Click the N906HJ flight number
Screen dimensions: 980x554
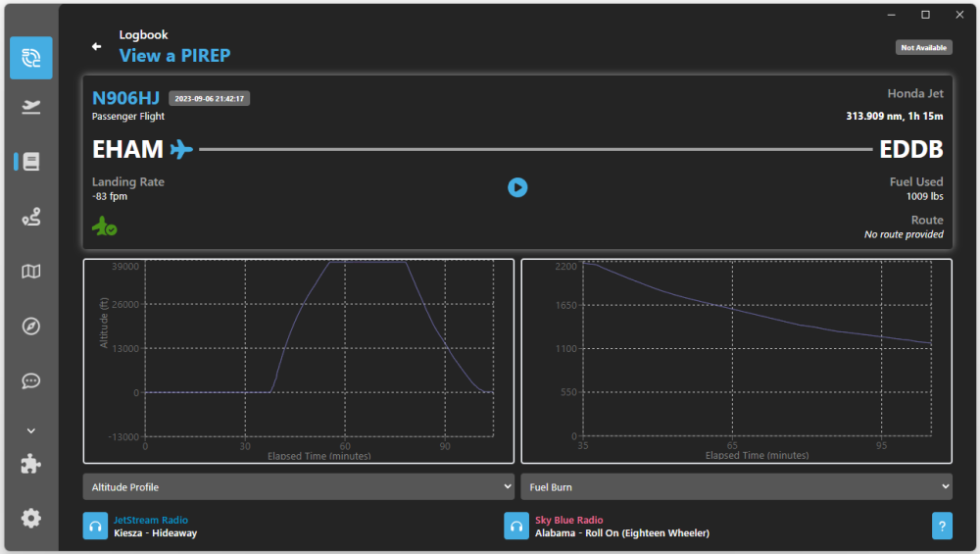(125, 98)
